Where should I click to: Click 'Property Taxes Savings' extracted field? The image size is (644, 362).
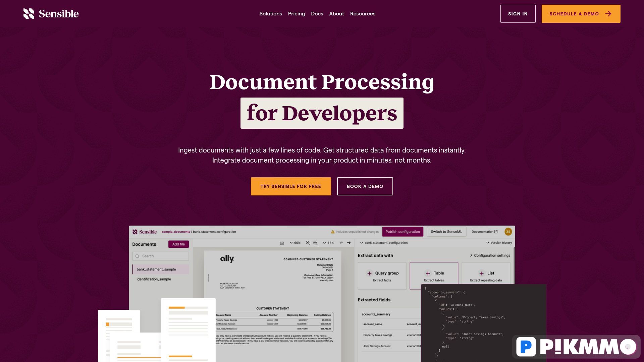(377, 335)
